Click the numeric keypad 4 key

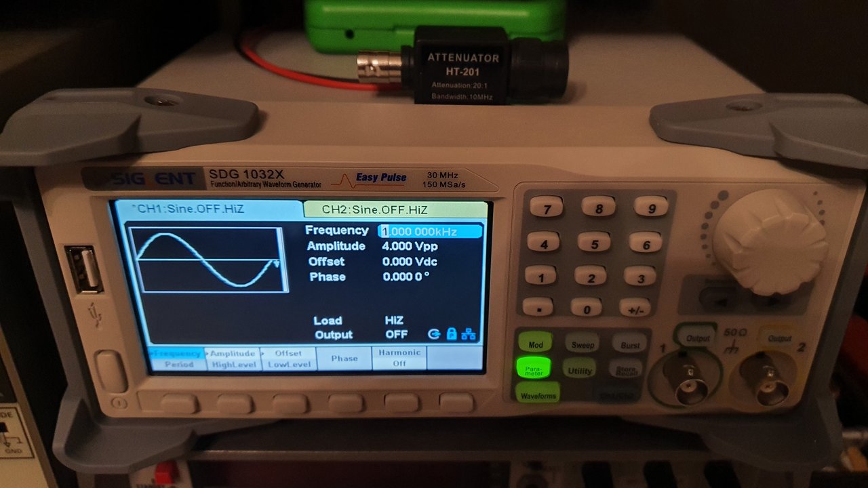tap(544, 243)
